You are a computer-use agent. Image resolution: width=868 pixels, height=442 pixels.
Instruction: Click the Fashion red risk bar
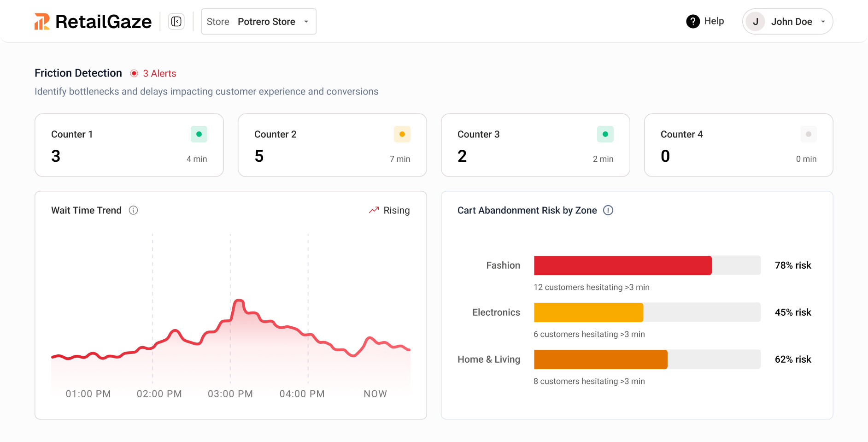(x=623, y=265)
